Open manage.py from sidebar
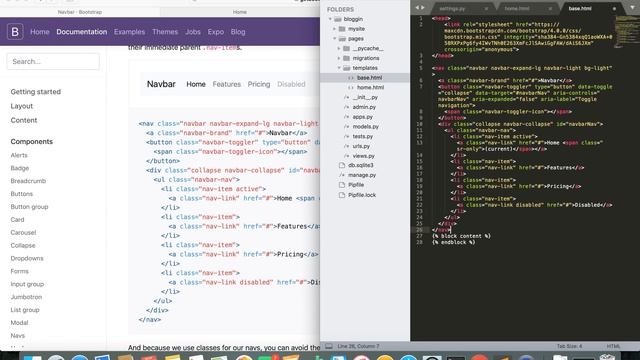The image size is (640, 360). (362, 175)
